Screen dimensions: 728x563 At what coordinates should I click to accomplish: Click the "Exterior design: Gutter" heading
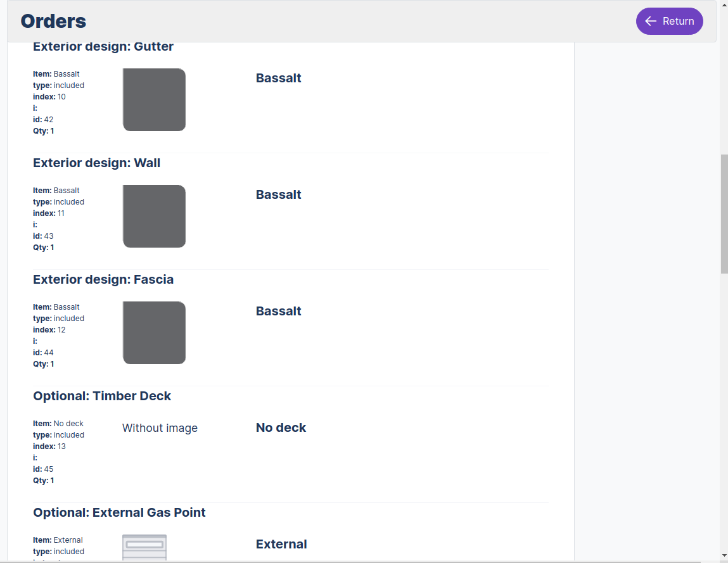pyautogui.click(x=103, y=46)
